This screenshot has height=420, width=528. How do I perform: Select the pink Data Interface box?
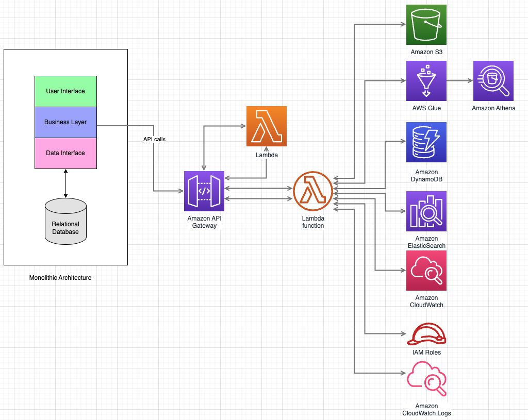point(65,153)
